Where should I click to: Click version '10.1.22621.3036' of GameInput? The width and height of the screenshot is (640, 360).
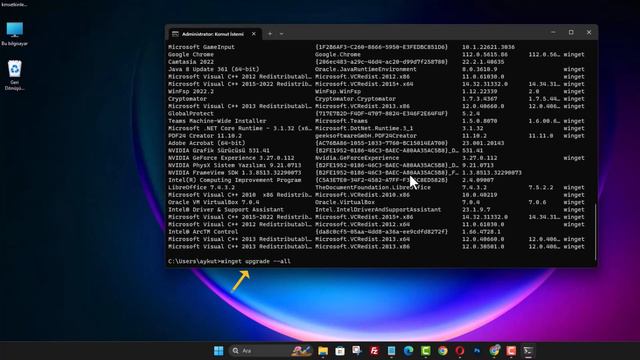click(488, 47)
